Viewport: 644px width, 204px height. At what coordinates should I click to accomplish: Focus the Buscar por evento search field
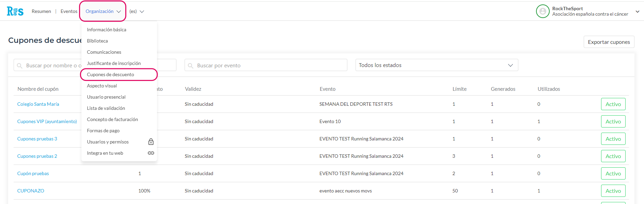pos(266,65)
